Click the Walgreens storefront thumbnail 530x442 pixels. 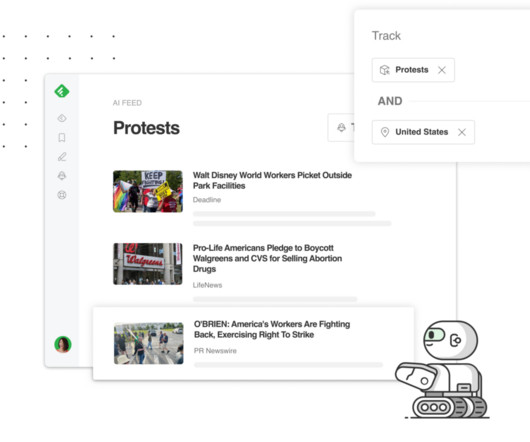pos(148,264)
